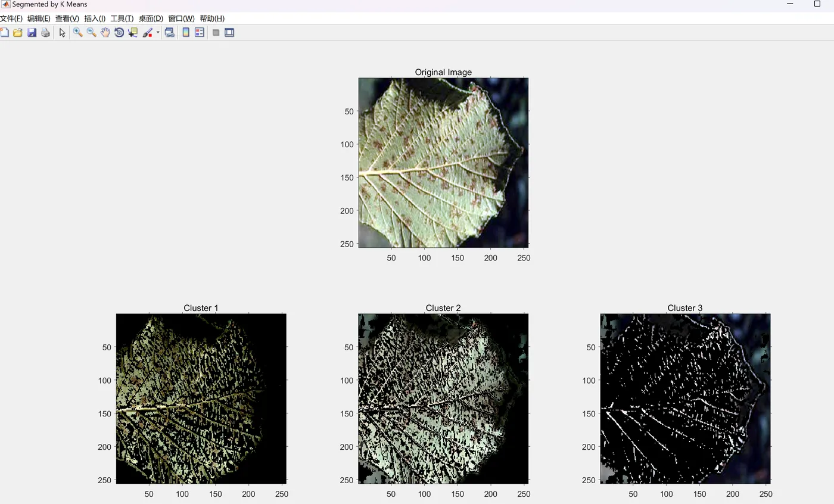This screenshot has width=834, height=504.
Task: Open the 查看(V) menu
Action: (67, 18)
